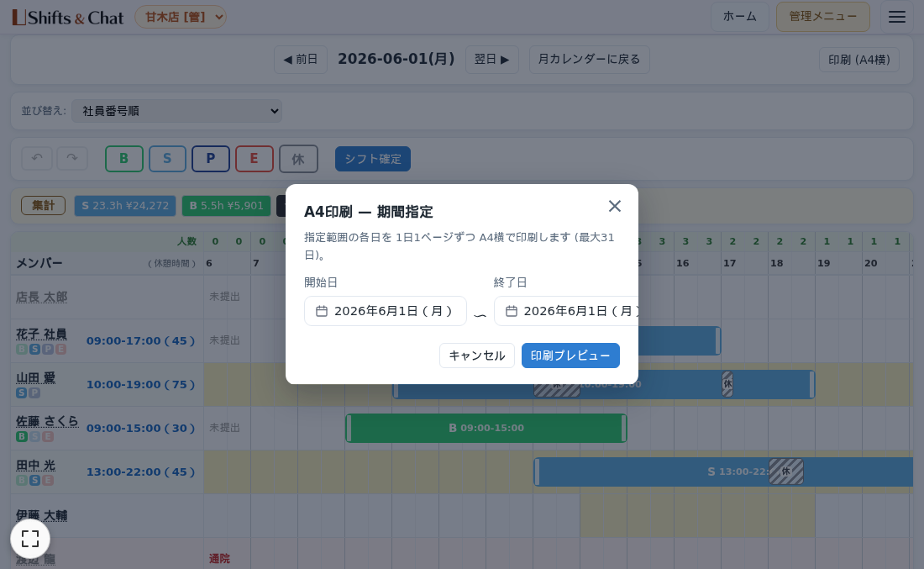
Task: Click 印刷 (A4横) button
Action: coord(859,60)
